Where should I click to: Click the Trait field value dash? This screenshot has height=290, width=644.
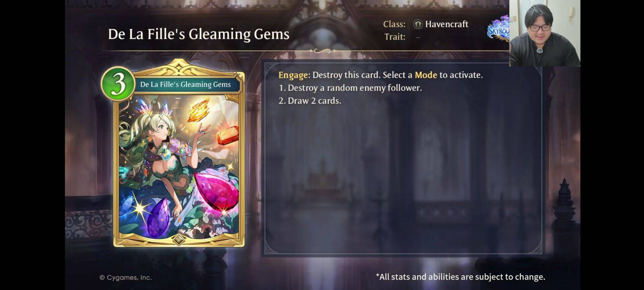click(418, 37)
